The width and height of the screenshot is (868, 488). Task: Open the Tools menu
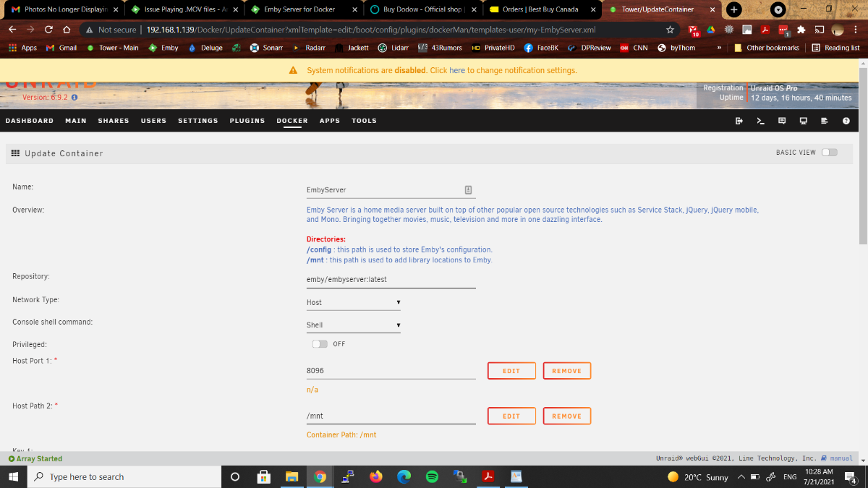[x=365, y=121]
